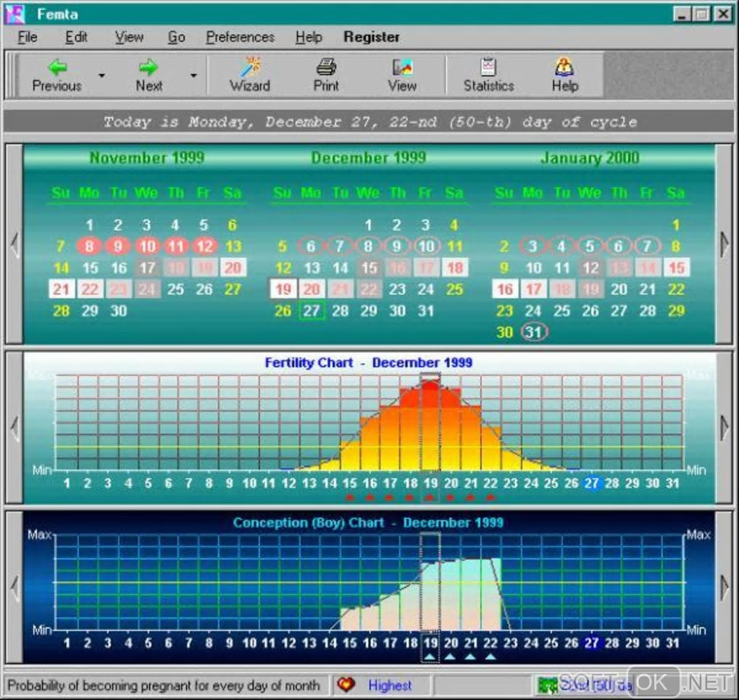Launch the Wizard tool
Screen dimensions: 739x700
pyautogui.click(x=250, y=75)
